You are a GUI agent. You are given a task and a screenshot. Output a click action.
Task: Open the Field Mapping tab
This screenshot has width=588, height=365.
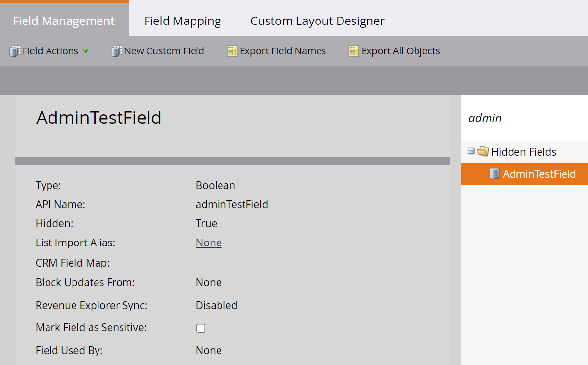pyautogui.click(x=182, y=21)
